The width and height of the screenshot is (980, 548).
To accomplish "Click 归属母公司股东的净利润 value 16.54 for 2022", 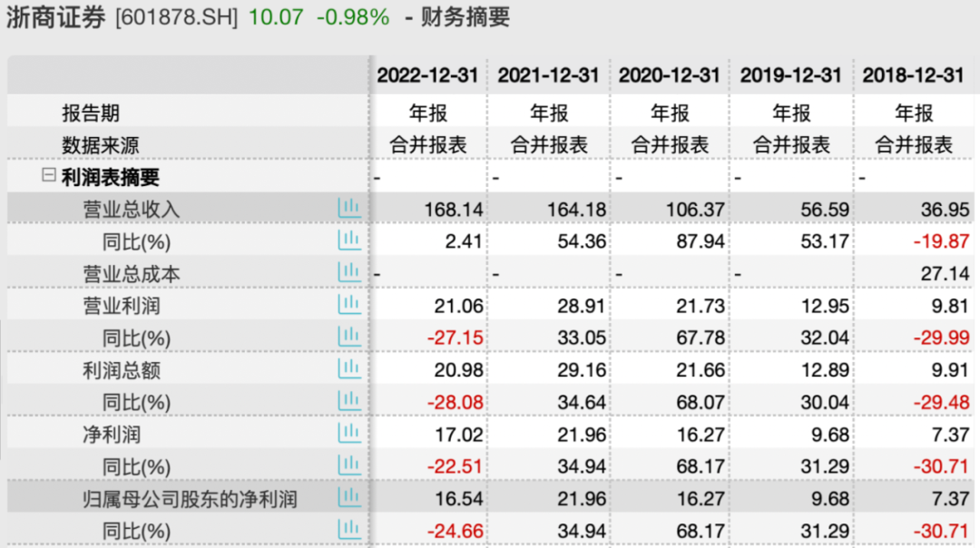I will [x=459, y=499].
